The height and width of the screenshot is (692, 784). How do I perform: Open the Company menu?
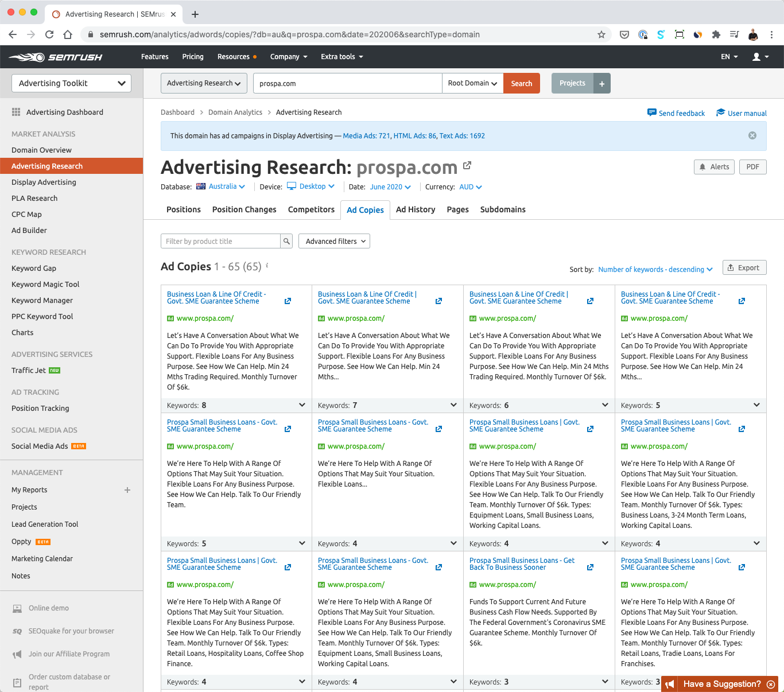[x=289, y=57]
